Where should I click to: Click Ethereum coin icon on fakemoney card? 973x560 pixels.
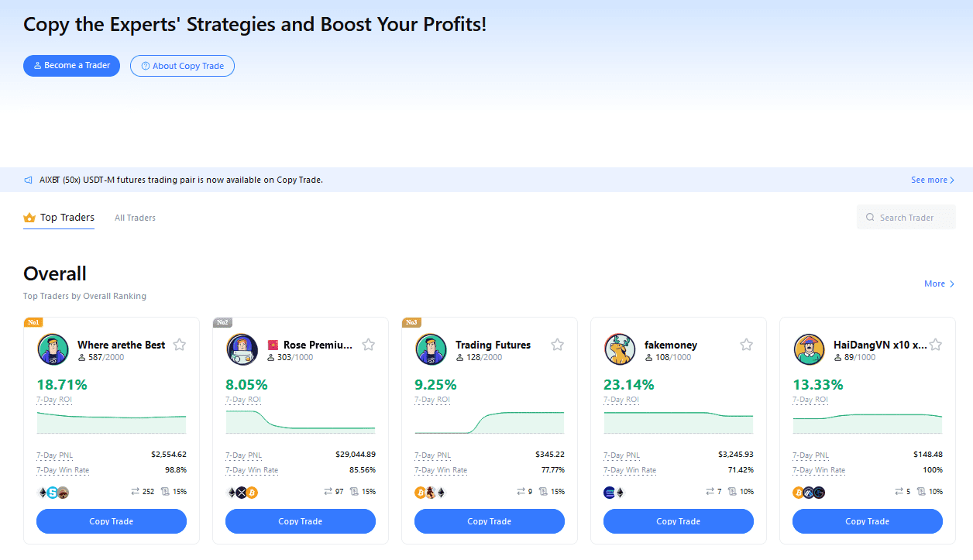click(619, 492)
